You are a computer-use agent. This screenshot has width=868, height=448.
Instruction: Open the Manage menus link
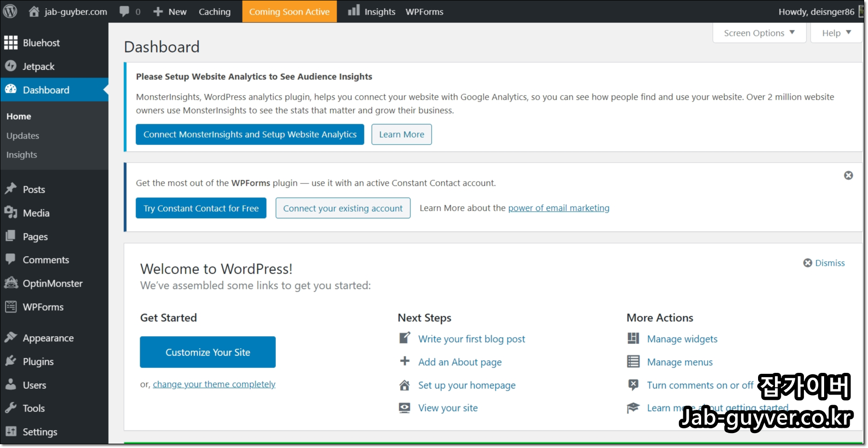pyautogui.click(x=680, y=362)
